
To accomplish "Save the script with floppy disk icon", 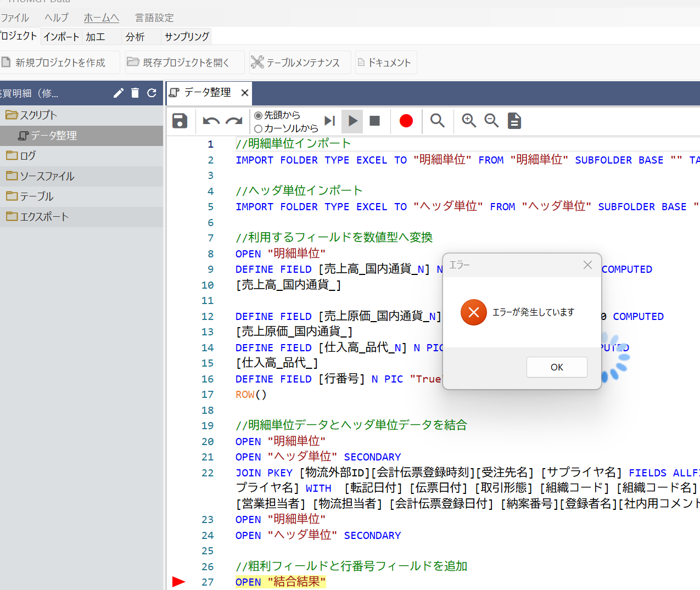I will coord(180,121).
